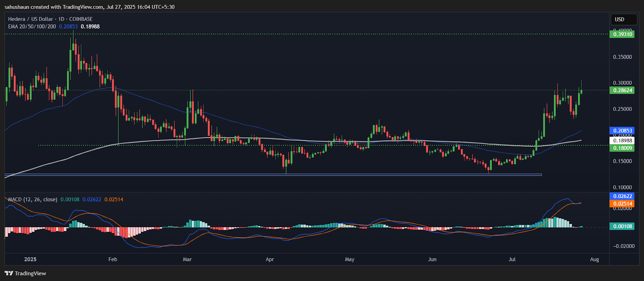Select the blue 0.02622 MACD scale label
This screenshot has height=281, width=644.
pyautogui.click(x=623, y=196)
